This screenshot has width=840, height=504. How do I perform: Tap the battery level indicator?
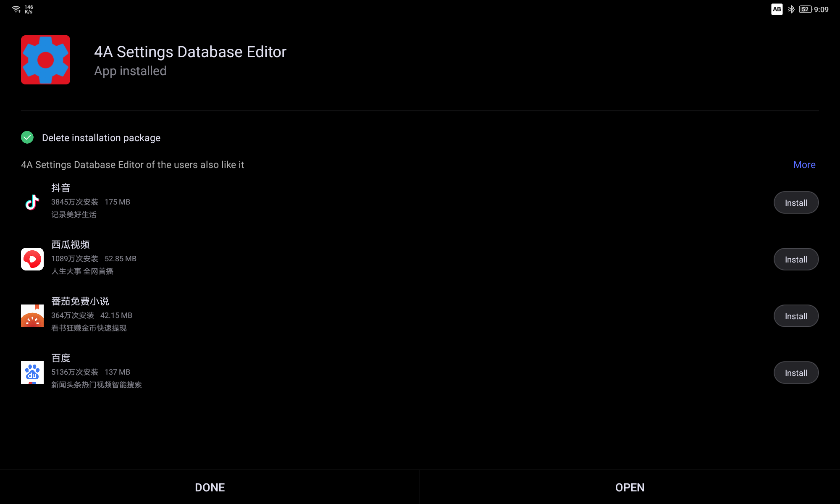click(805, 9)
